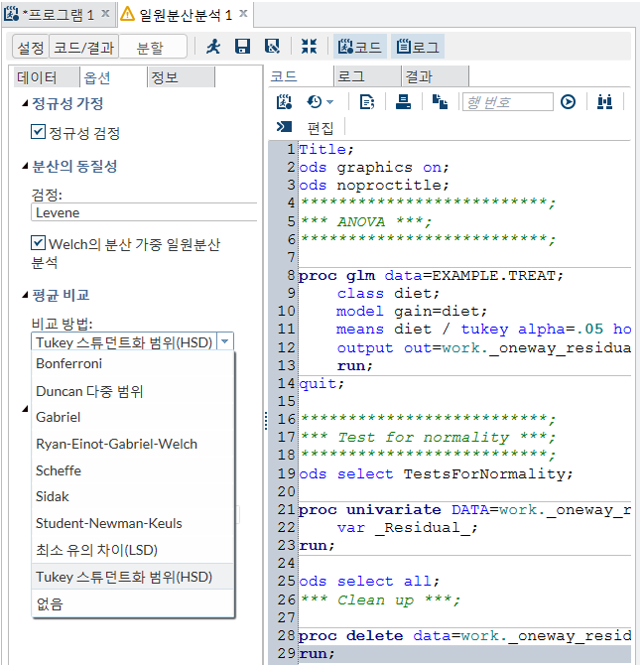Click line 17 Test for normality comment
This screenshot has height=666, width=644.
pyautogui.click(x=428, y=437)
